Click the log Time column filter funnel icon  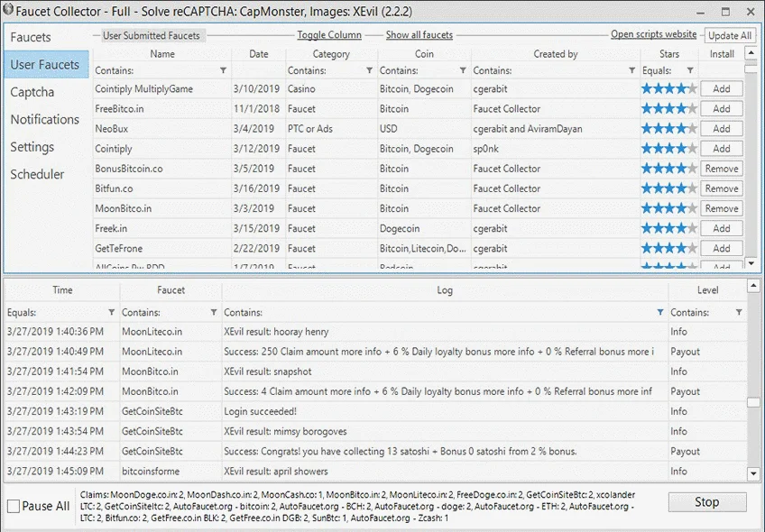click(x=111, y=312)
